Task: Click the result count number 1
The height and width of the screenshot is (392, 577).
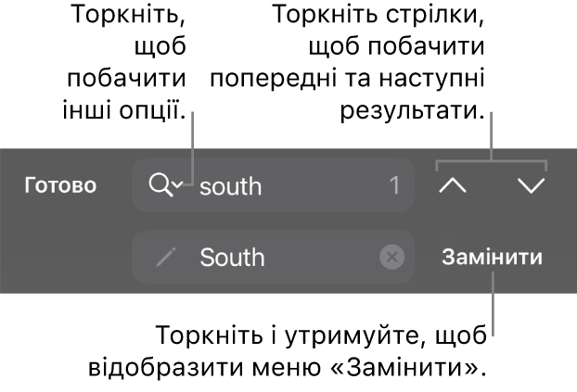Action: (x=394, y=185)
